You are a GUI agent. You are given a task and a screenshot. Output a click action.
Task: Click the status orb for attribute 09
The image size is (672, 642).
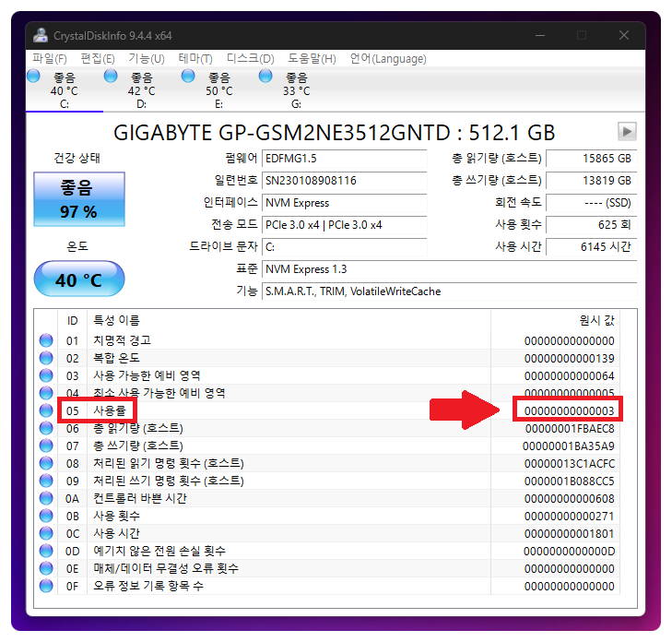(x=46, y=481)
